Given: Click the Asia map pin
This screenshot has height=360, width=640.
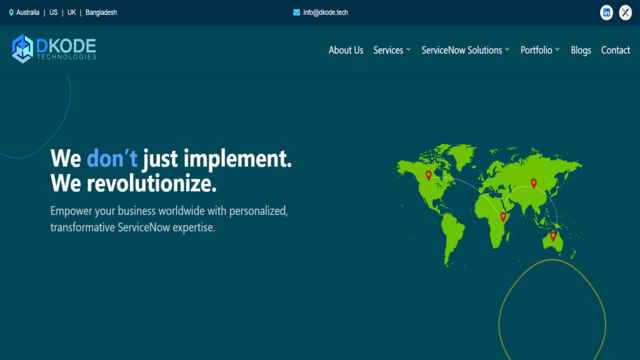Looking at the screenshot, I should pyautogui.click(x=533, y=183).
